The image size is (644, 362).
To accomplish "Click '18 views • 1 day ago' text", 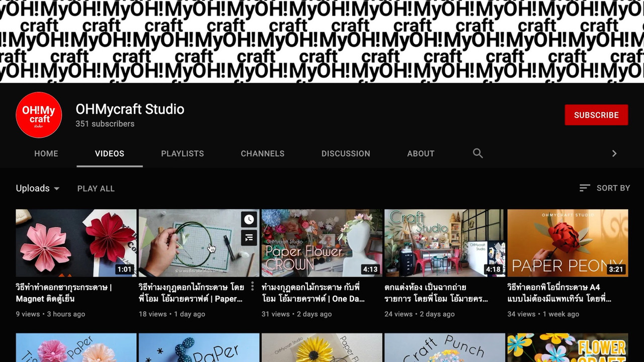I will coord(172,314).
